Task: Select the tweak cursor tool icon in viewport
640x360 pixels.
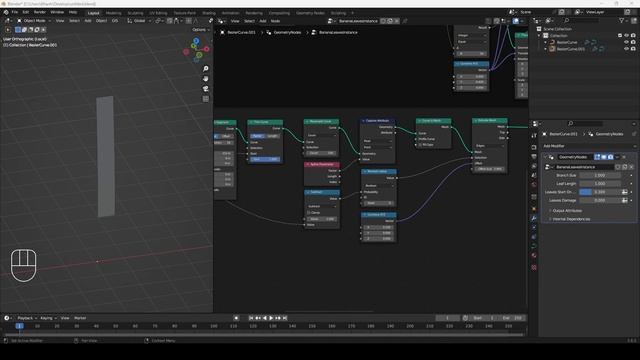Action: tap(8, 30)
